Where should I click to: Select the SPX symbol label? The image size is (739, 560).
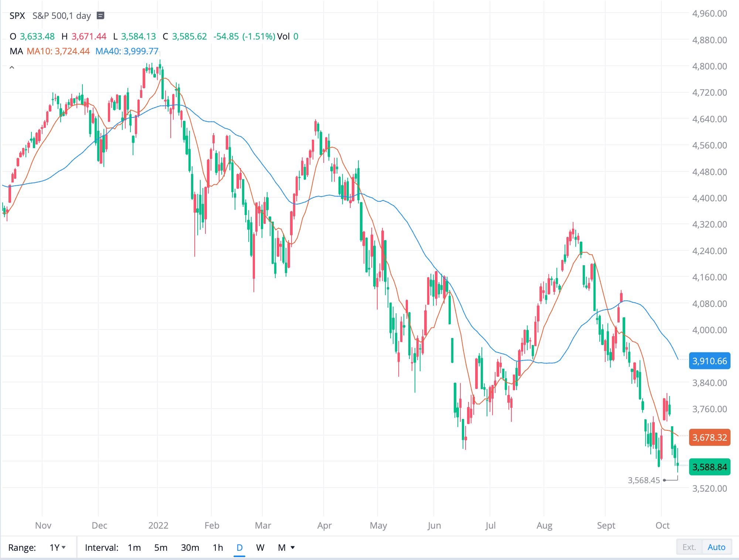(17, 16)
